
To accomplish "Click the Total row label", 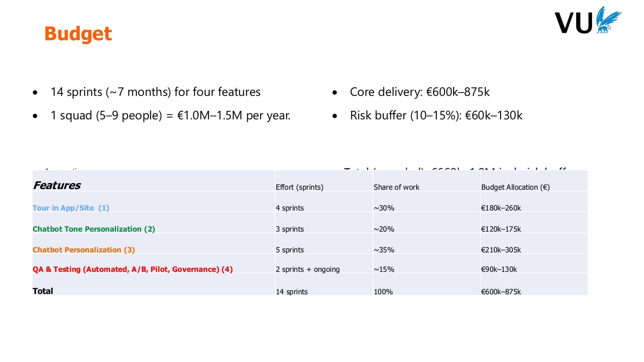I will (43, 291).
